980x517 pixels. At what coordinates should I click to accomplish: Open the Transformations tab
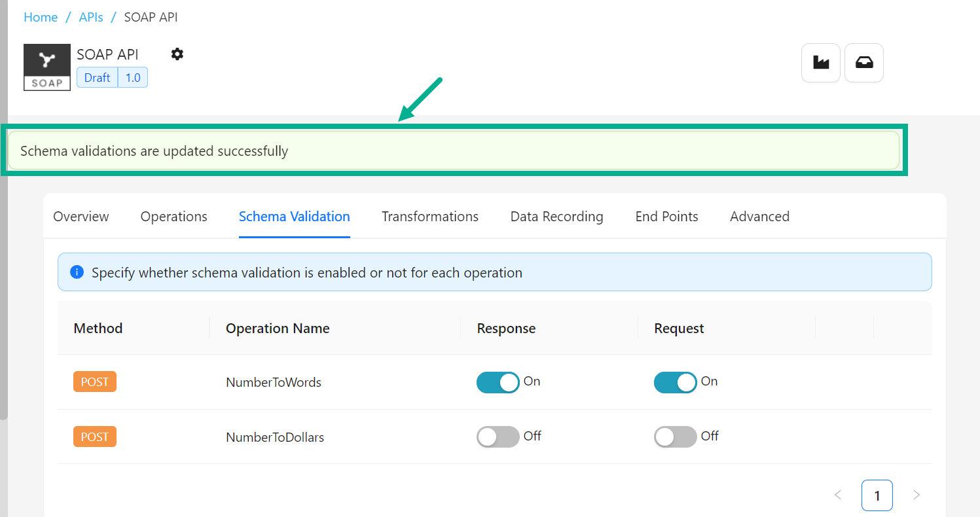click(430, 217)
